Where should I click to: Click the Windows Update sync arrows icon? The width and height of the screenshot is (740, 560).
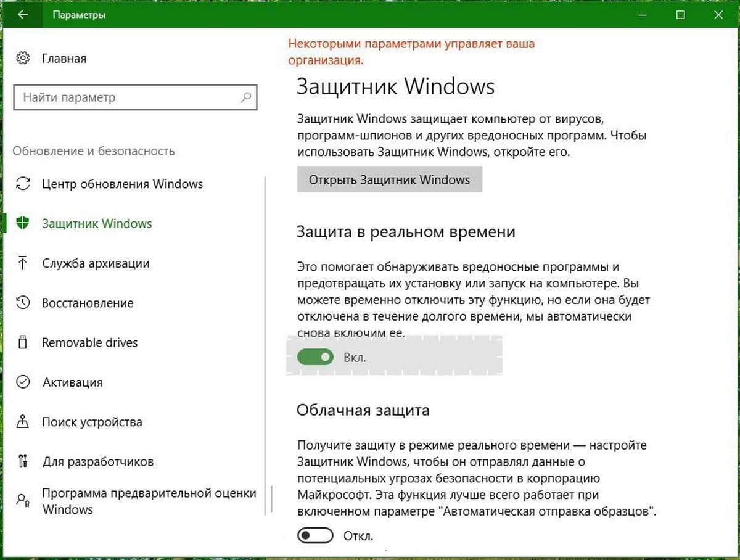[x=23, y=184]
